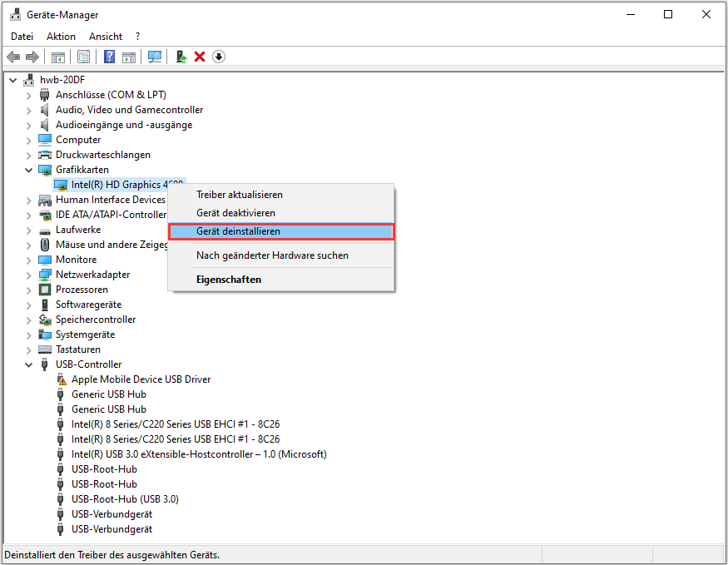The height and width of the screenshot is (565, 728).
Task: Collapse the USB-Controller category
Action: click(x=29, y=365)
